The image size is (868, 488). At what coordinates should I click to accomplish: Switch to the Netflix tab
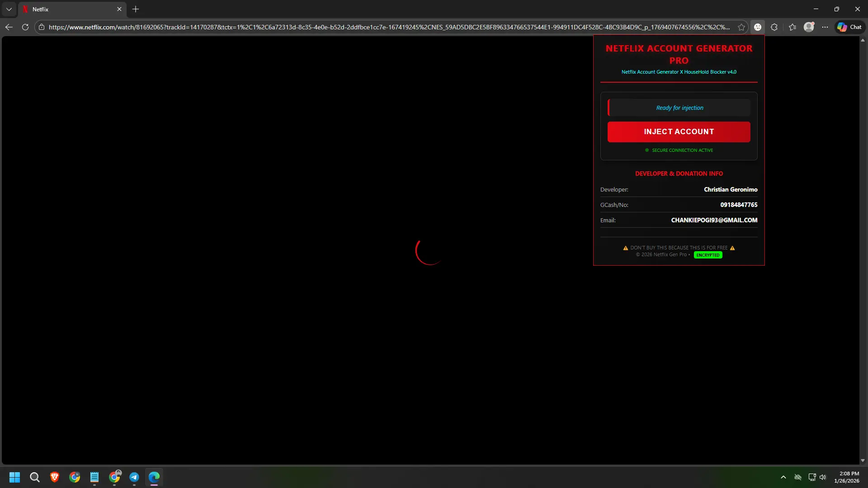(72, 9)
